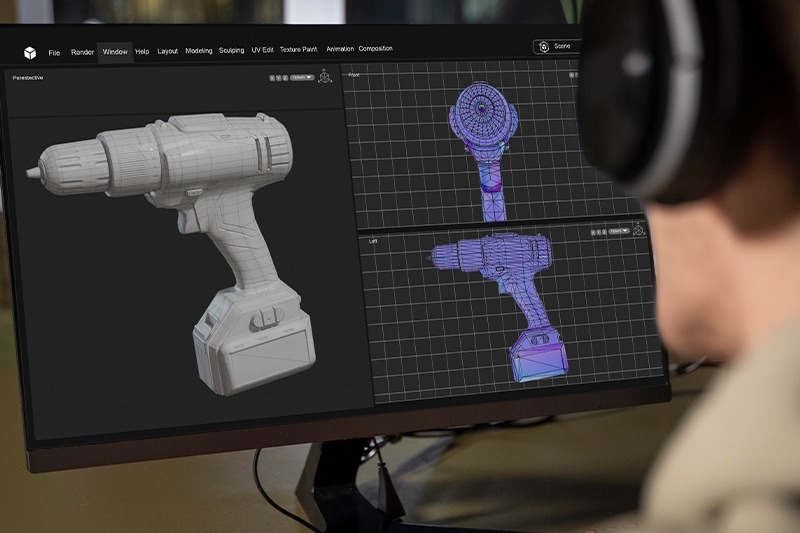Screen dimensions: 800x533
Task: Toggle Y axis in Left viewport
Action: coord(598,232)
